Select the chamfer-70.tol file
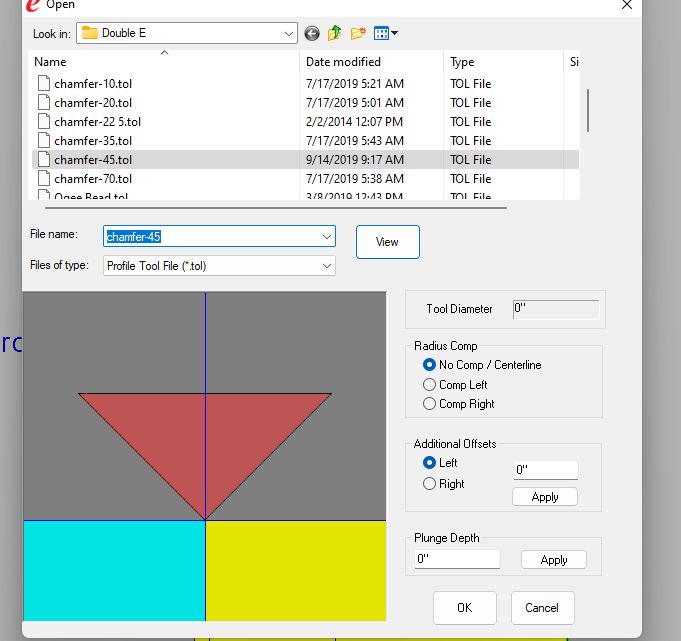Viewport: 681px width, 641px height. (x=92, y=179)
